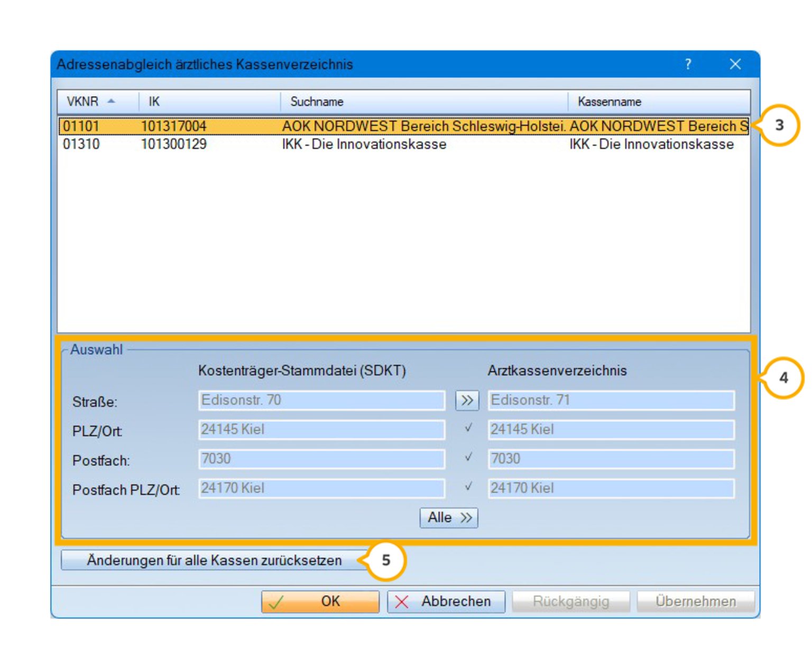The width and height of the screenshot is (812, 670).
Task: Confirm with the OK button
Action: (x=320, y=601)
